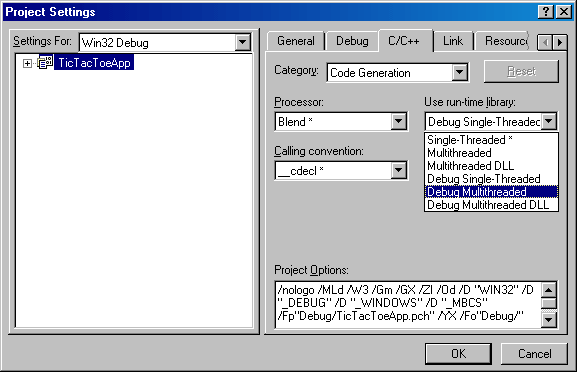The height and width of the screenshot is (372, 577).
Task: Open the Calling convention dropdown arrow
Action: pyautogui.click(x=399, y=170)
